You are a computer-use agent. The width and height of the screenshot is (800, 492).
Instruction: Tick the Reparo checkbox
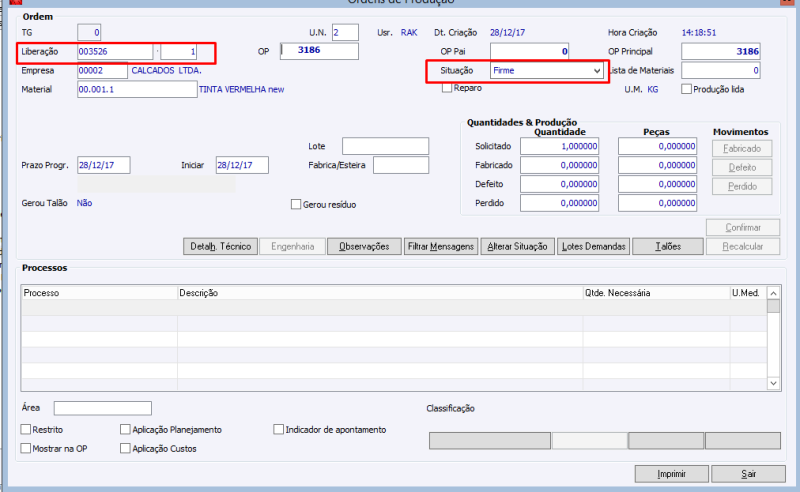tap(447, 88)
